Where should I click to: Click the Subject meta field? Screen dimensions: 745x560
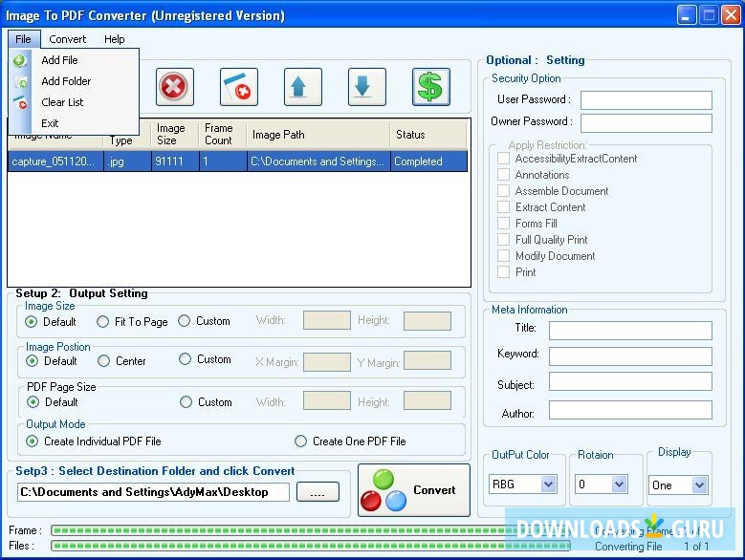coord(630,381)
